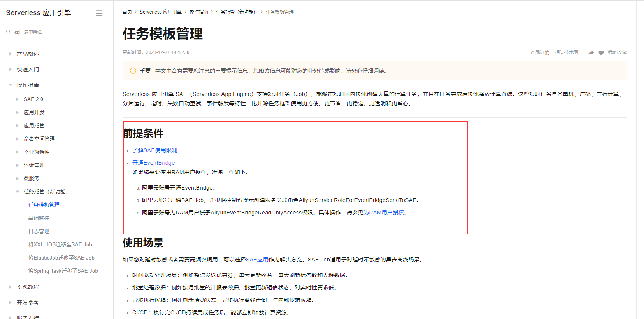The image size is (644, 319).
Task: Open the 日志管理 sidebar page
Action: [x=39, y=231]
